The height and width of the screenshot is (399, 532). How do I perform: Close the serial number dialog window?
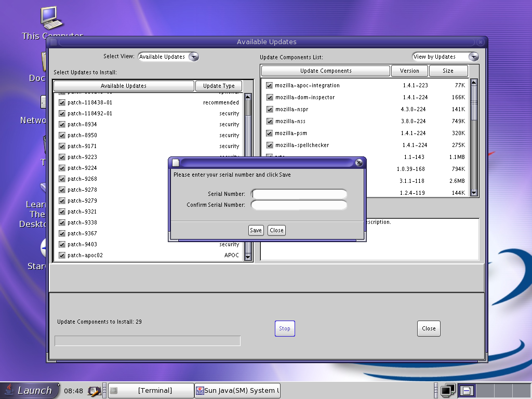[x=358, y=163]
